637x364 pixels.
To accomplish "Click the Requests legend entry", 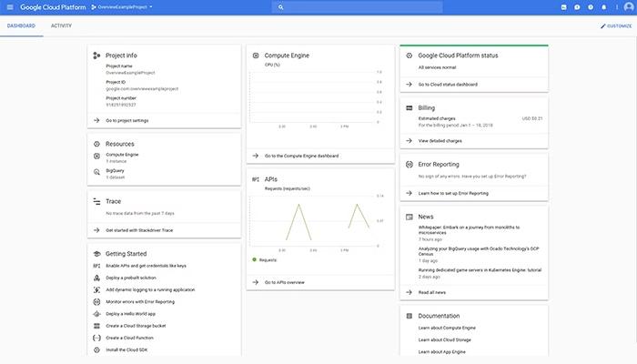I will (265, 260).
